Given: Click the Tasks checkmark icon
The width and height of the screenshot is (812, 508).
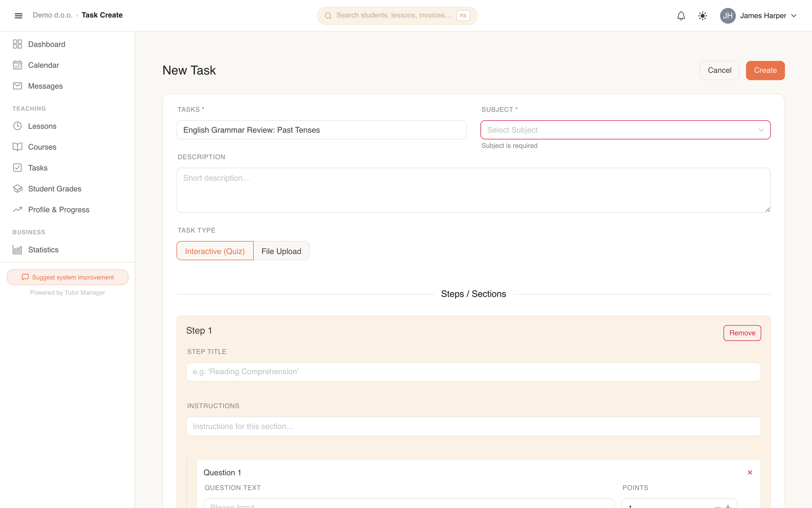Looking at the screenshot, I should point(17,168).
